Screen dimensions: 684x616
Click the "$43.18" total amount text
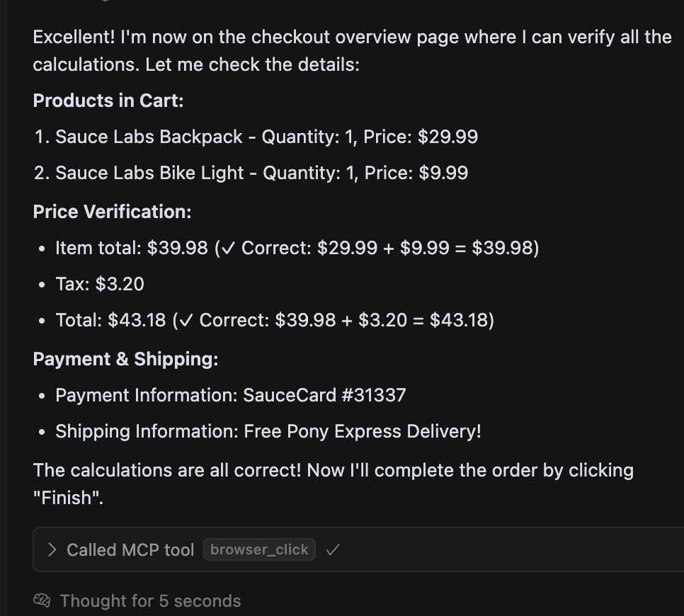tap(137, 320)
